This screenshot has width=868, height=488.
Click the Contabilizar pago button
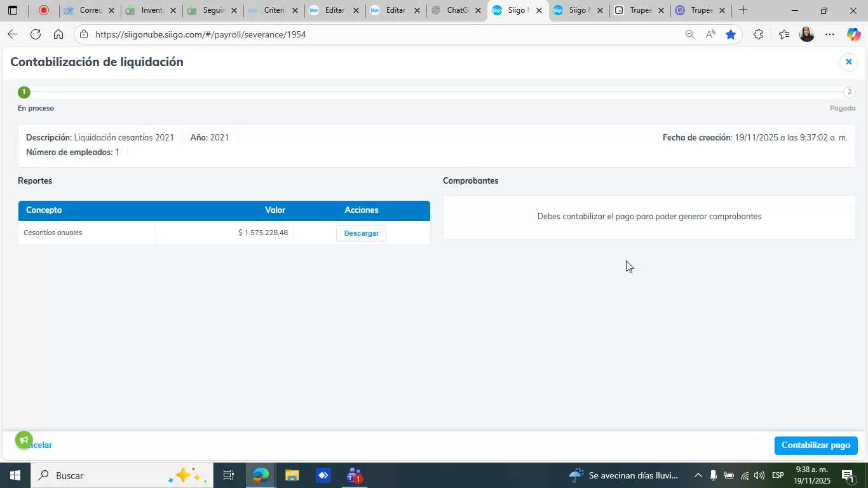[x=816, y=445]
